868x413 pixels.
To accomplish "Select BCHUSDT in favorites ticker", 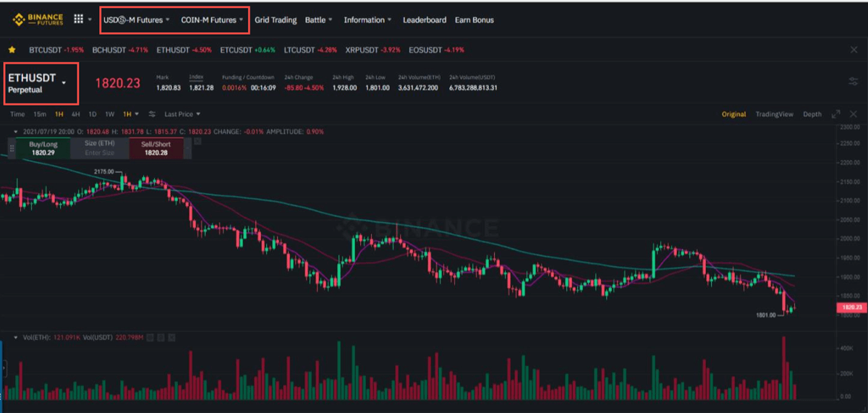I will 120,50.
